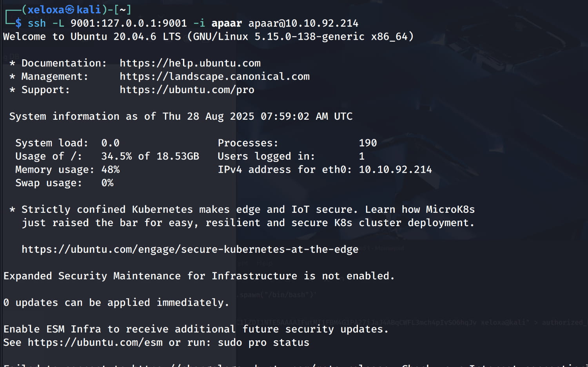Screen dimensions: 588x367
Task: Click the word ssh in the command
Action: click(x=36, y=24)
